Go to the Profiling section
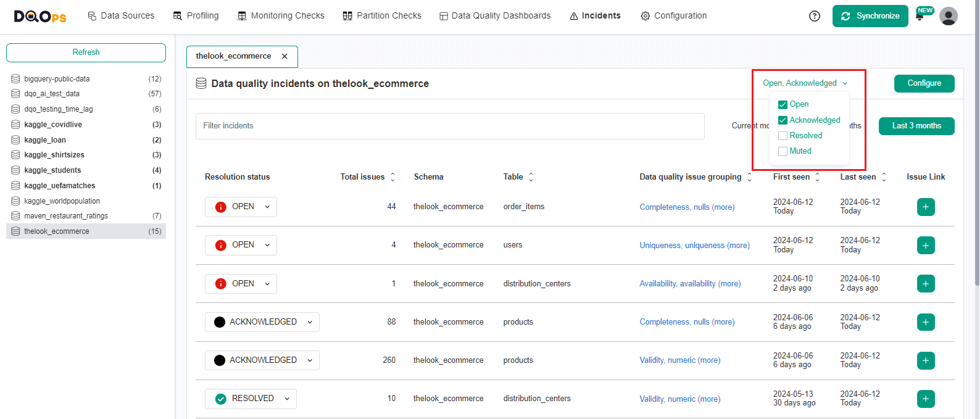Screen dimensions: 980x419 (196, 16)
